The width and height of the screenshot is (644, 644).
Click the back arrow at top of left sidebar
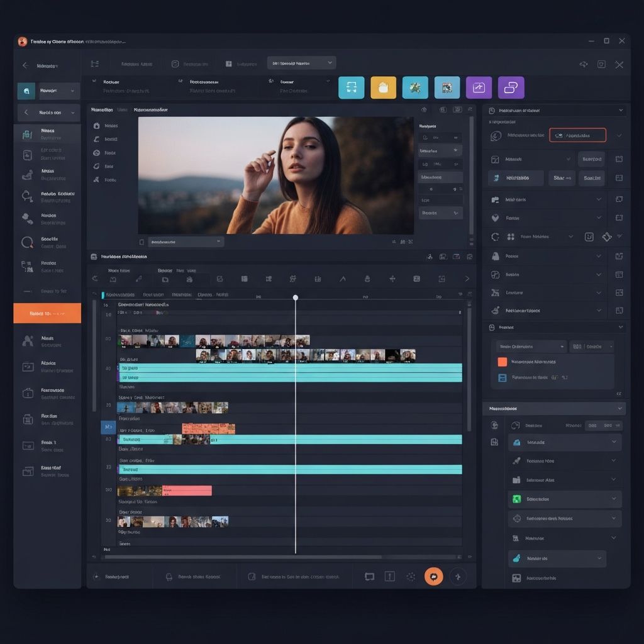26,65
